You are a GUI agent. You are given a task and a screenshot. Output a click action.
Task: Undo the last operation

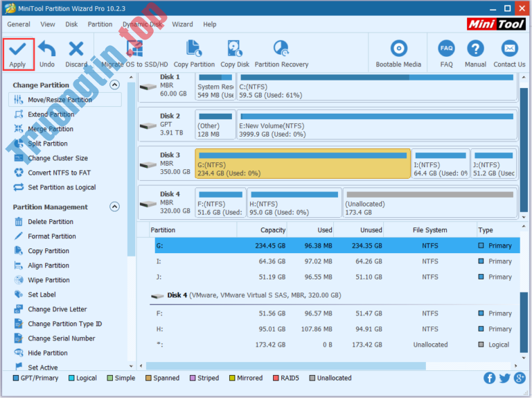click(47, 54)
